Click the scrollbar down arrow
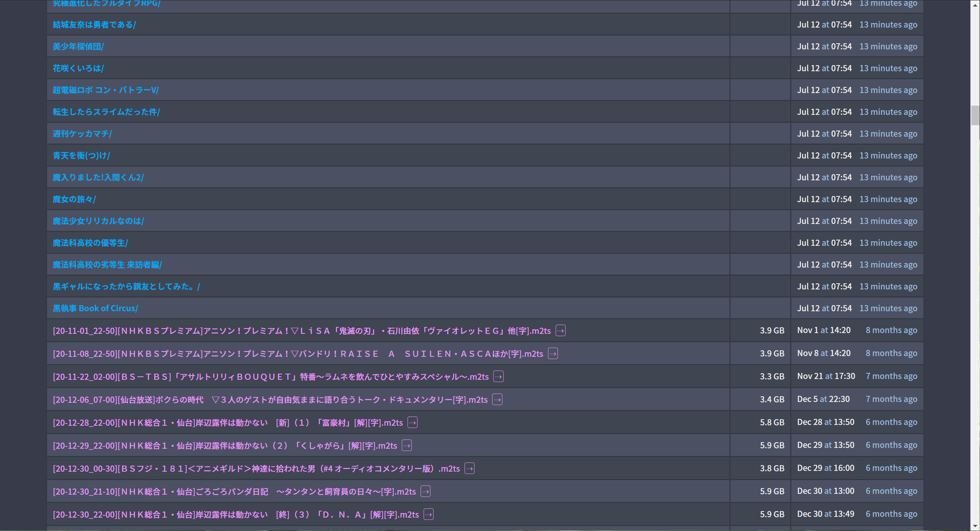This screenshot has width=980, height=531. tap(975, 526)
